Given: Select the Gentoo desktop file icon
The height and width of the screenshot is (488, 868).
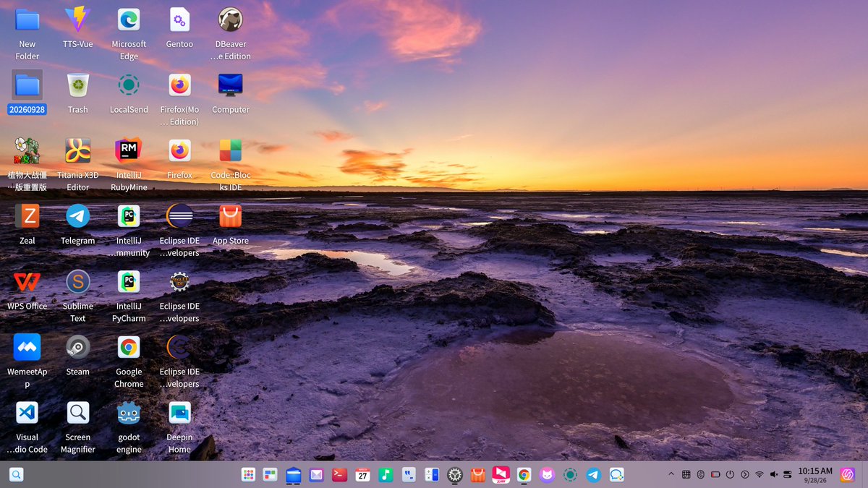Looking at the screenshot, I should (x=179, y=20).
